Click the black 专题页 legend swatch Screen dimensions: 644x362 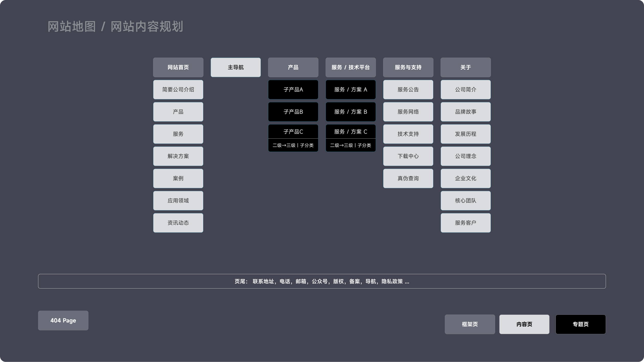pyautogui.click(x=580, y=324)
